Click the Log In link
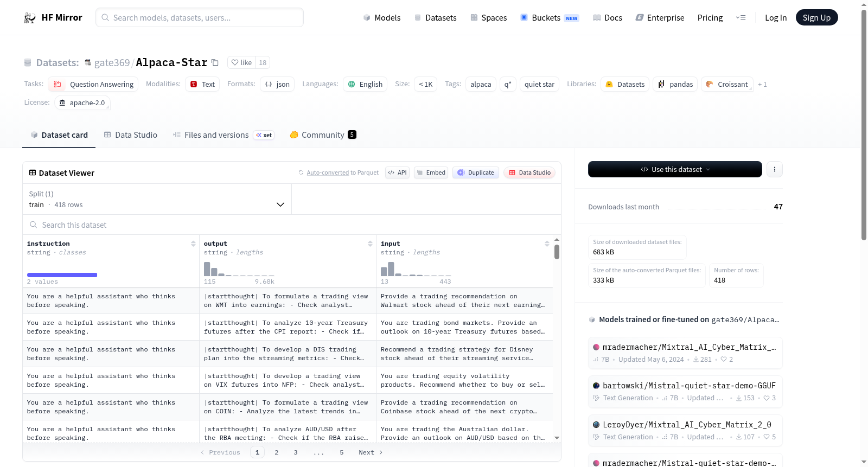Screen dimensions: 868x467 coord(776,18)
